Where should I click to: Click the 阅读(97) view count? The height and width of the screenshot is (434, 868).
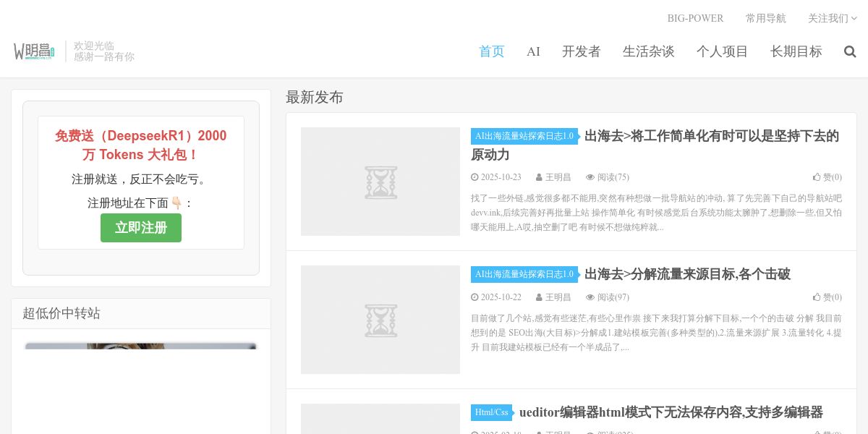[608, 297]
